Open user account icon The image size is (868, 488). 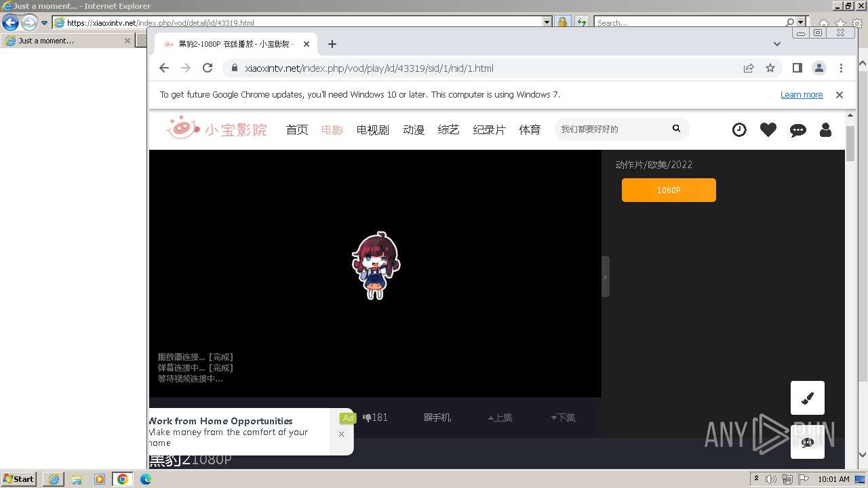825,129
